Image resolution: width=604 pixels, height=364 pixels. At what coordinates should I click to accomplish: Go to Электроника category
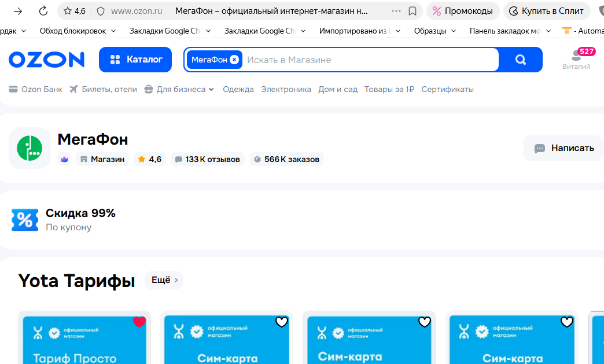[286, 89]
